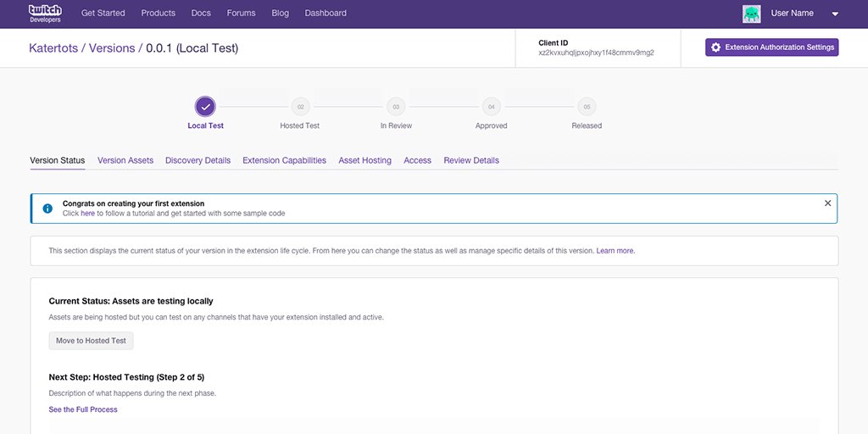This screenshot has width=868, height=434.
Task: Open the user avatar icon
Action: 751,14
